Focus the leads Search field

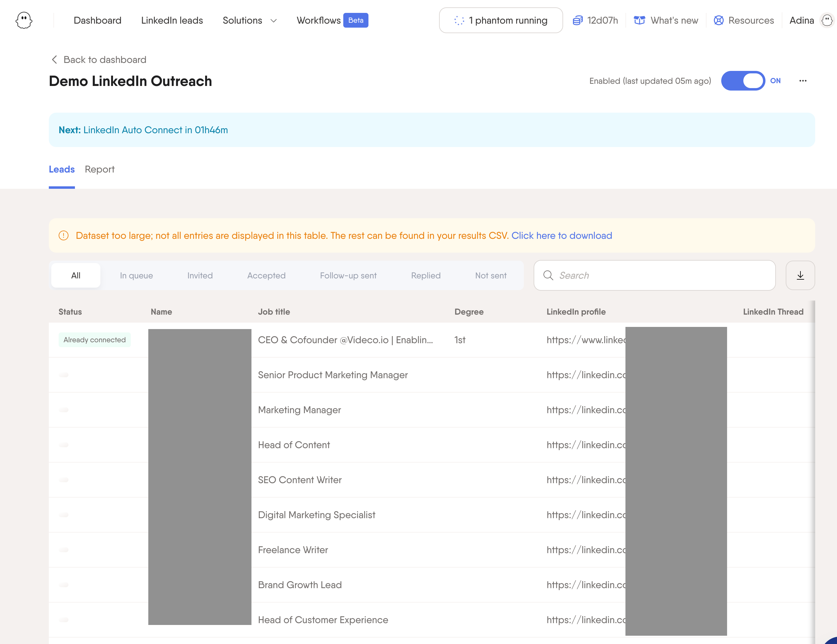point(655,275)
